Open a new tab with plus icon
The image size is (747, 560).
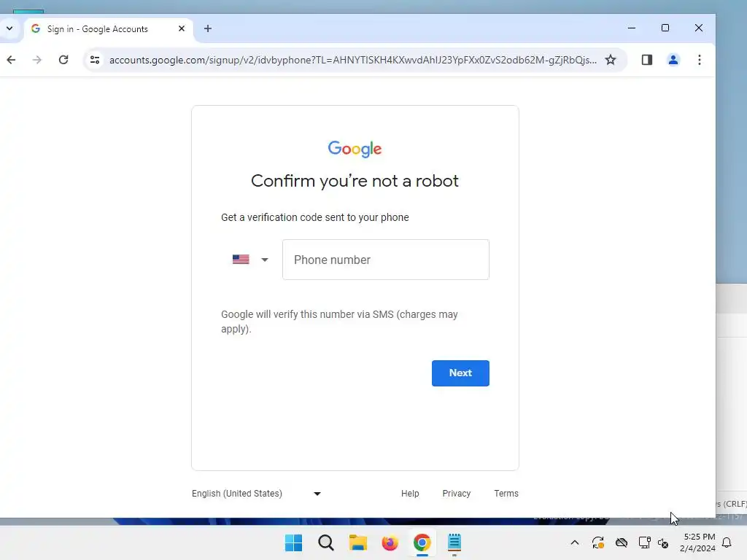click(208, 28)
